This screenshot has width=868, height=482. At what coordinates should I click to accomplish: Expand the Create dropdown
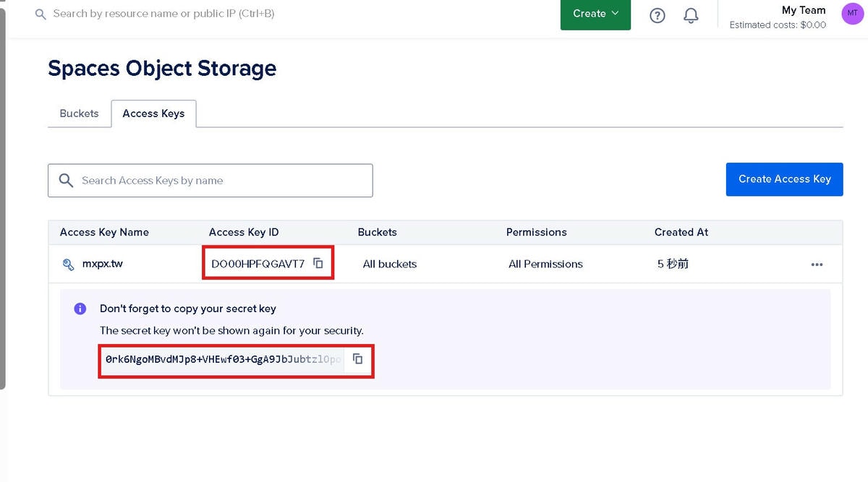coord(595,14)
